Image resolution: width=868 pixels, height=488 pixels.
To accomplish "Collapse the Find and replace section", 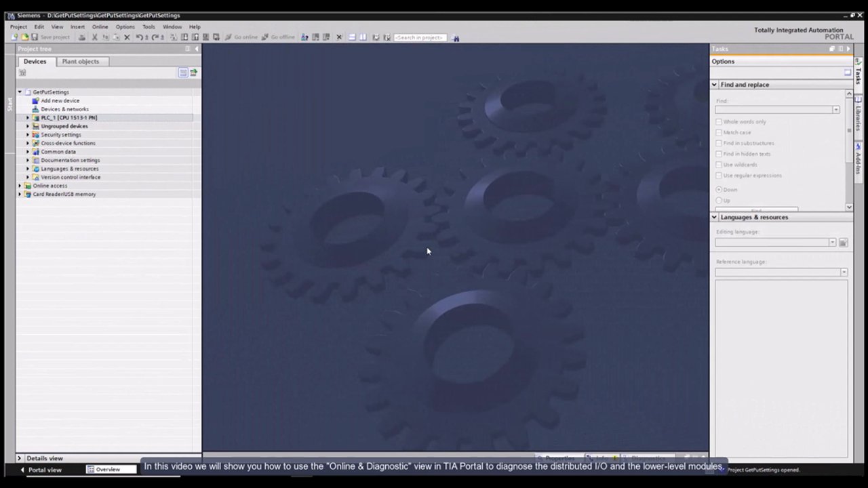I will 714,85.
